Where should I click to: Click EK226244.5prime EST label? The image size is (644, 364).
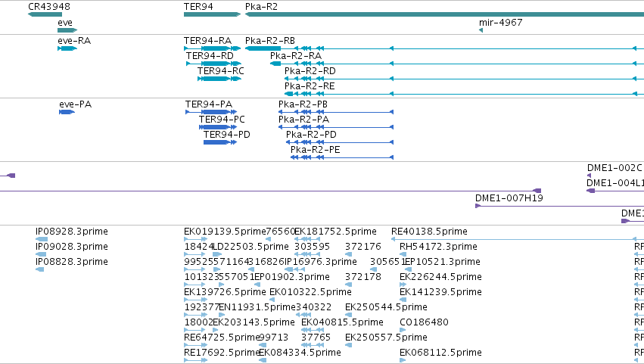440,277
